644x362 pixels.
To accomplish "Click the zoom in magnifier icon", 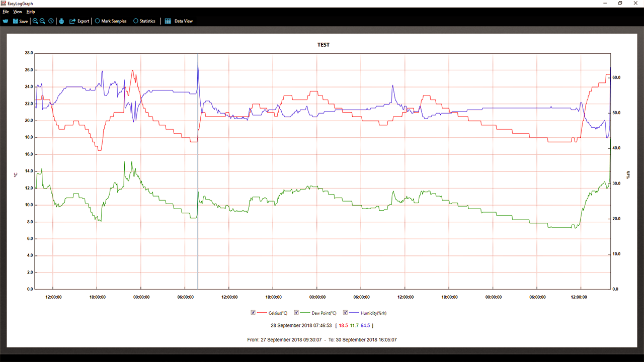I will (35, 21).
